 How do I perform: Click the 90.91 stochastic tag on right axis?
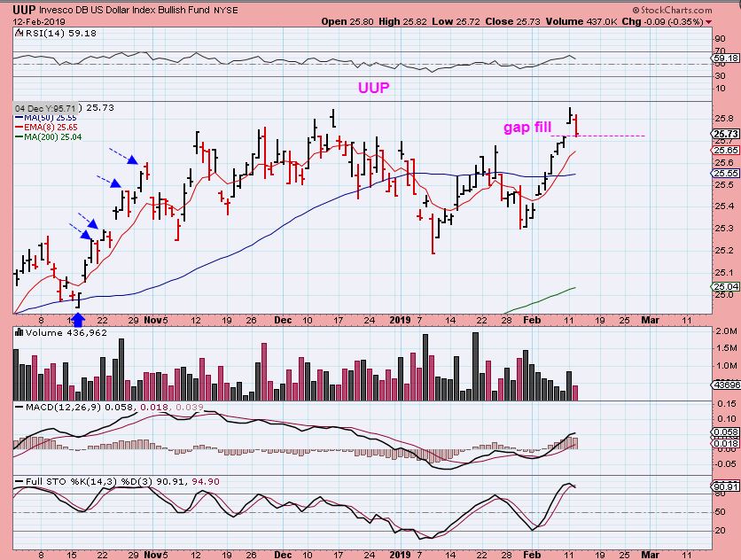point(726,486)
